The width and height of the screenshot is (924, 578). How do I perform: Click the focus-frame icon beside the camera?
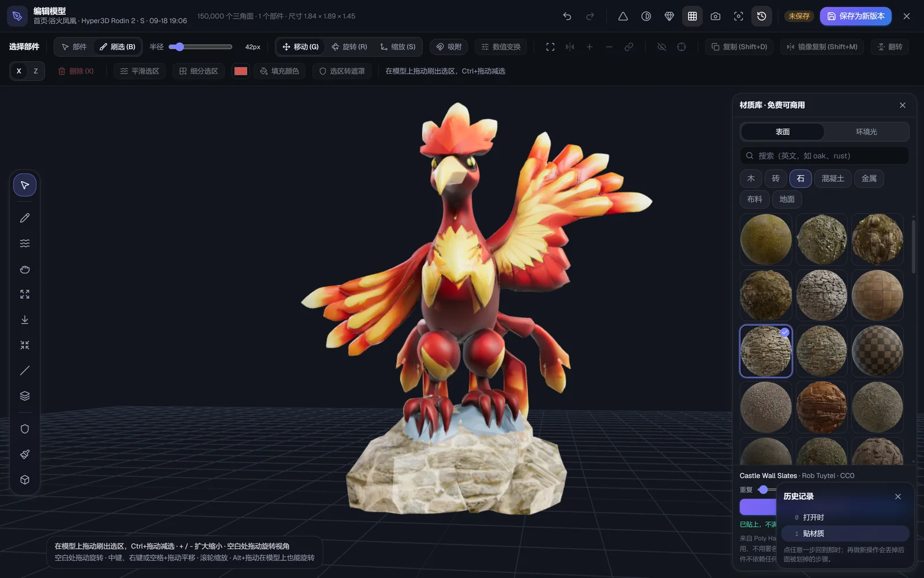click(x=739, y=16)
